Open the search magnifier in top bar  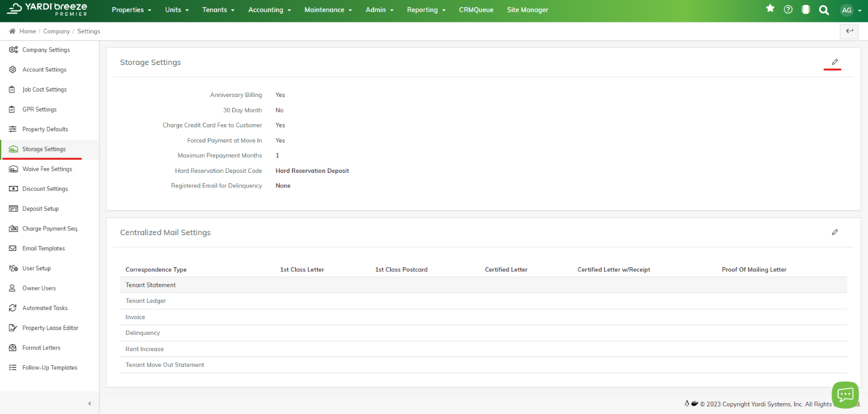[x=824, y=10]
